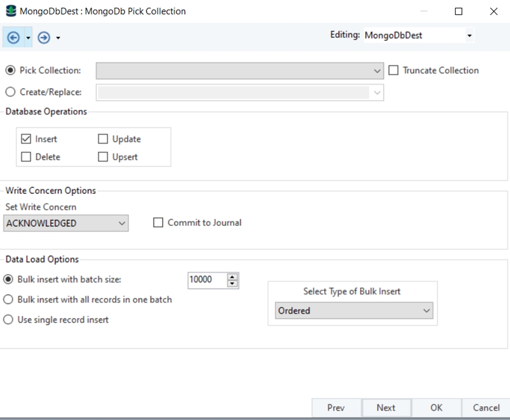Enable the Upsert checkbox
510x420 pixels.
click(103, 157)
